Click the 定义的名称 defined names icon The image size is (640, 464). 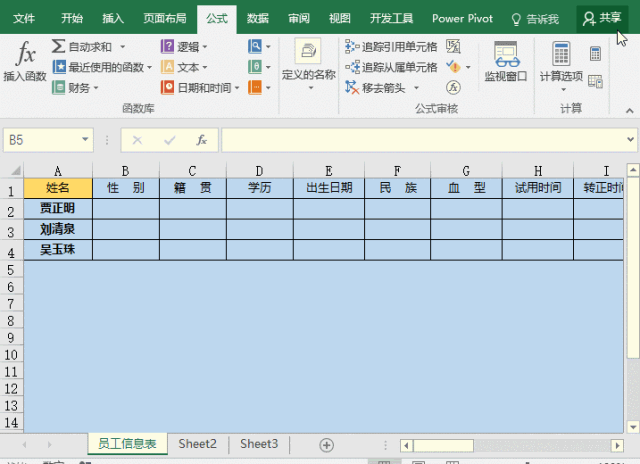click(308, 62)
